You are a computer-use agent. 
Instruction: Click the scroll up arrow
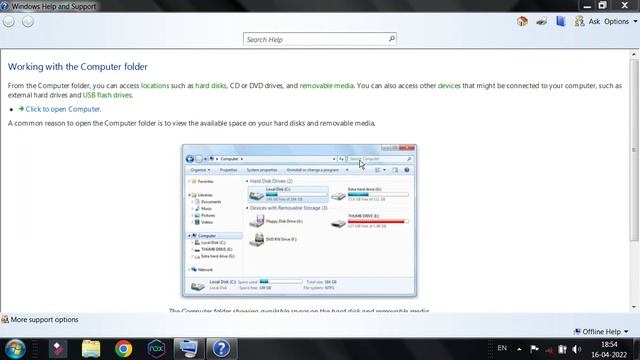(634, 54)
